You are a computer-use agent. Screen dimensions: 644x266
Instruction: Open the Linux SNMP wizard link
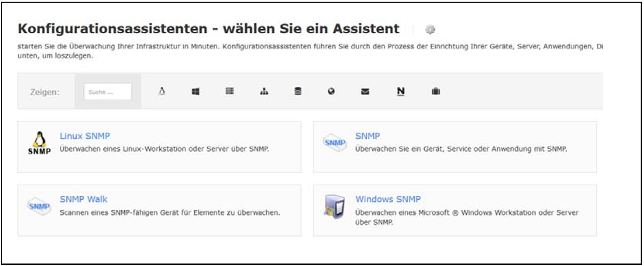(x=85, y=136)
